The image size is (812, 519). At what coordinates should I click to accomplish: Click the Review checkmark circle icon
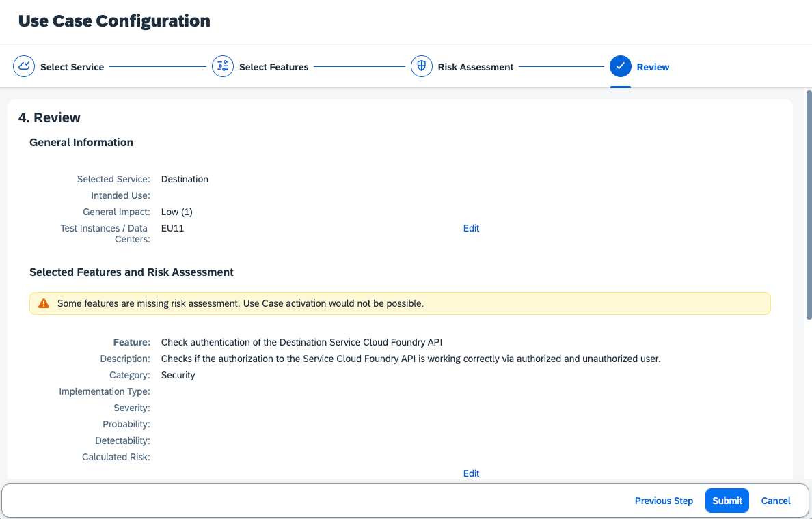(621, 66)
